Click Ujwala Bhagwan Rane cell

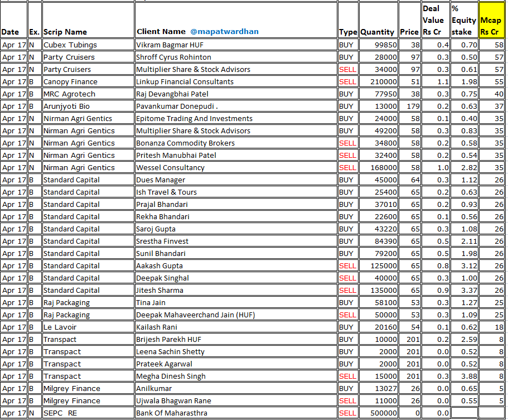pyautogui.click(x=236, y=401)
